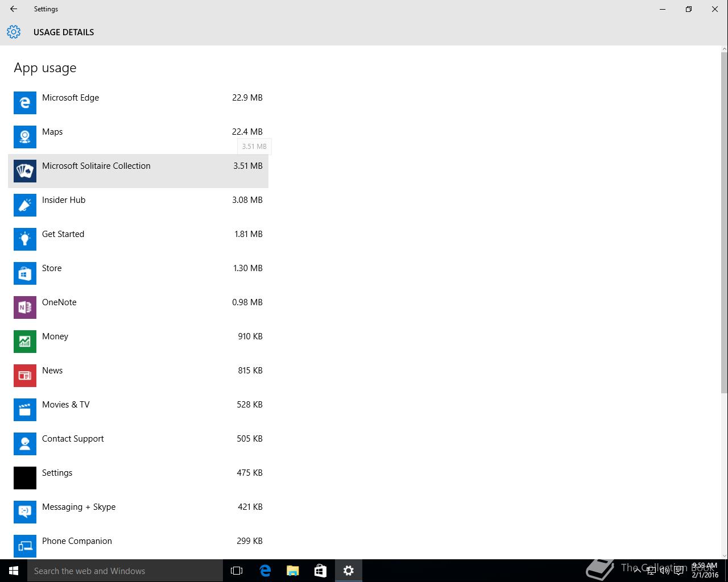Click the Get Started lightbulb icon

point(25,239)
